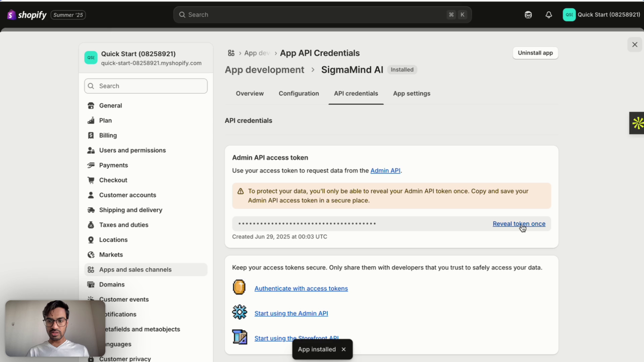This screenshot has width=644, height=362.
Task: Switch to the Configuration tab
Action: pos(299,94)
